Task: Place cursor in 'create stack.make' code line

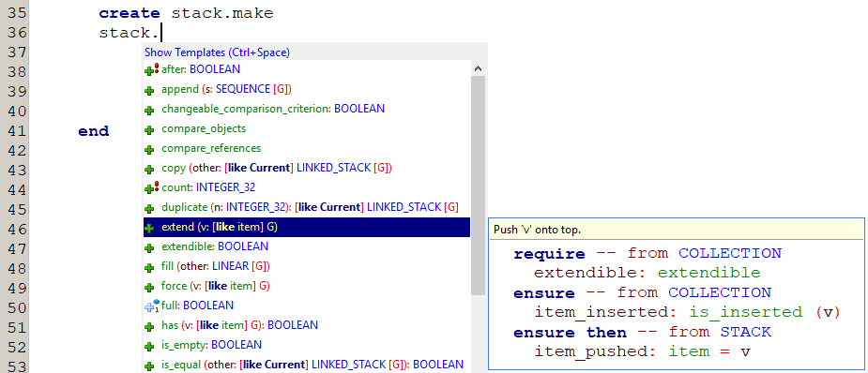Action: [186, 13]
